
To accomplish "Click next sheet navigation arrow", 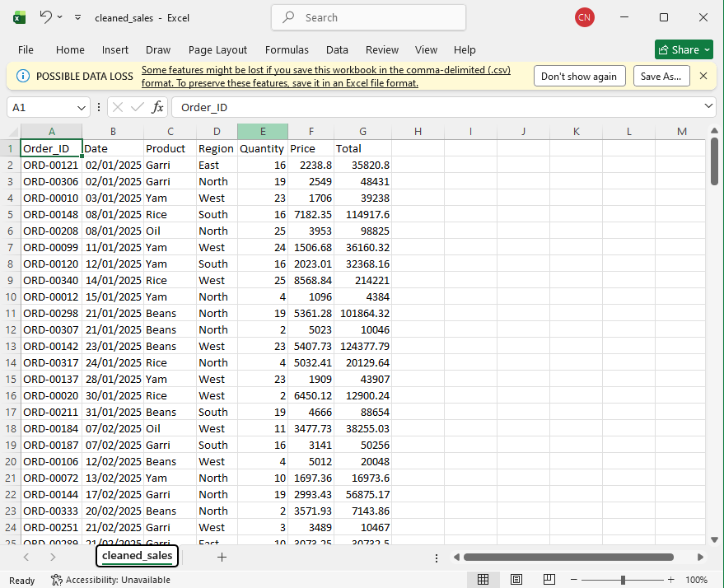I will coord(53,557).
